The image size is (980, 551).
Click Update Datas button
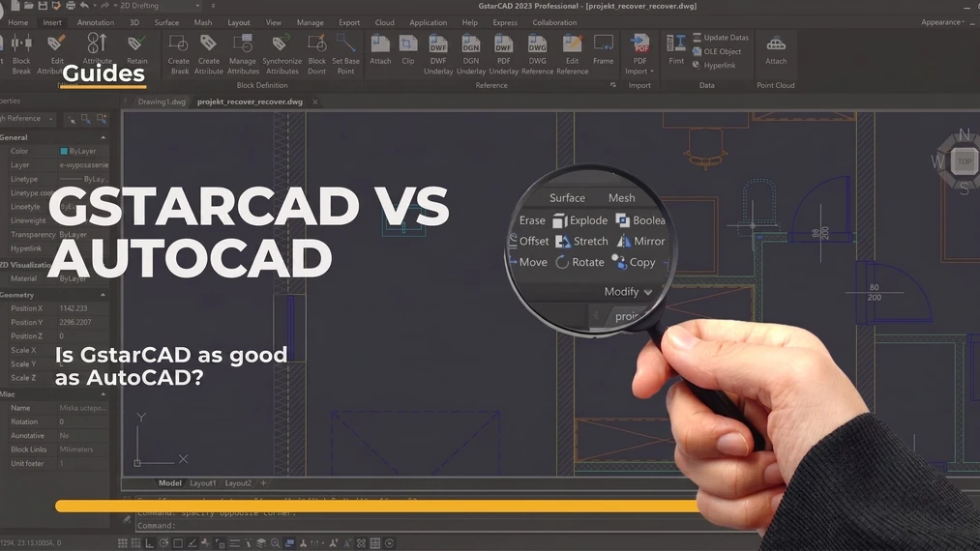(721, 38)
